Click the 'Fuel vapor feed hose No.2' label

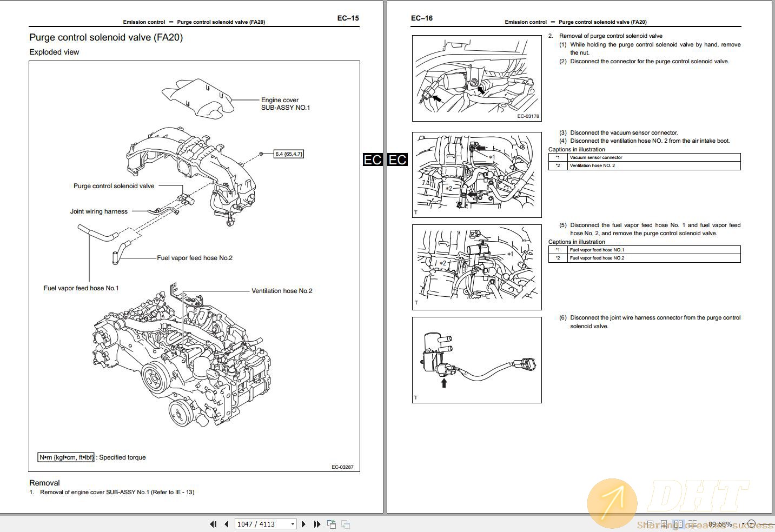tap(195, 258)
